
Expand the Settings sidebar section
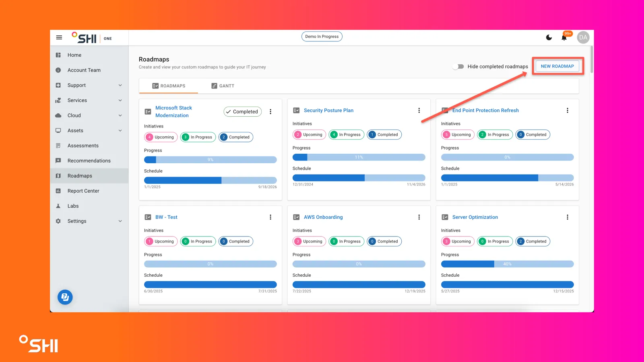coord(120,221)
